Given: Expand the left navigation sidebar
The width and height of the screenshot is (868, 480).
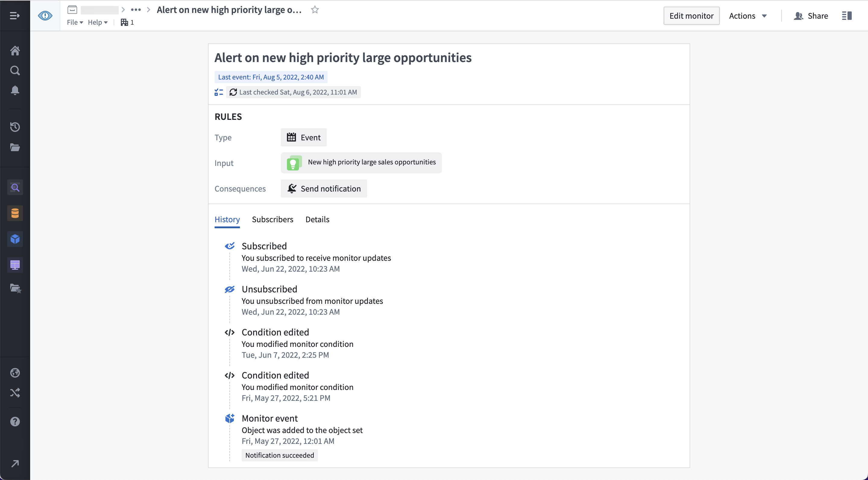Looking at the screenshot, I should [x=15, y=16].
